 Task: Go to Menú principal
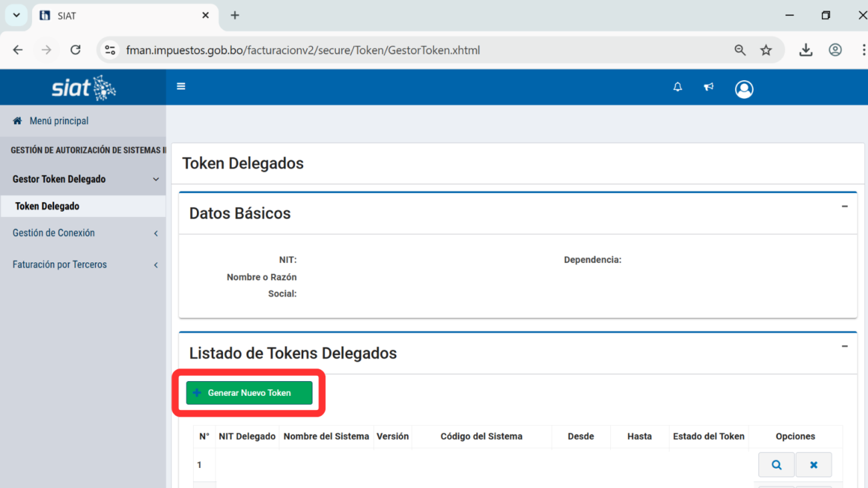click(x=59, y=121)
